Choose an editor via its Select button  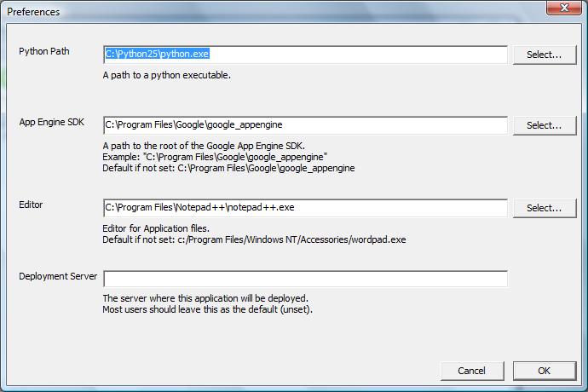[545, 208]
